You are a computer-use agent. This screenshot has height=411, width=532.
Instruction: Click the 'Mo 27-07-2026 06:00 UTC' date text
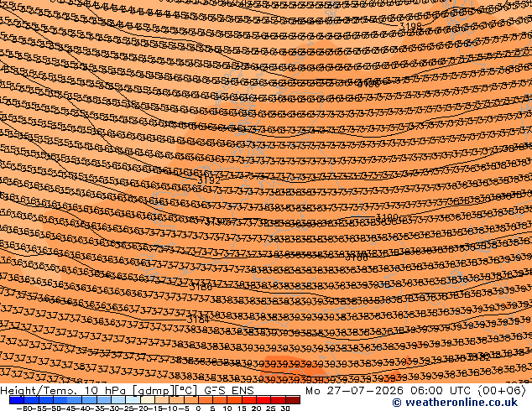(389, 391)
